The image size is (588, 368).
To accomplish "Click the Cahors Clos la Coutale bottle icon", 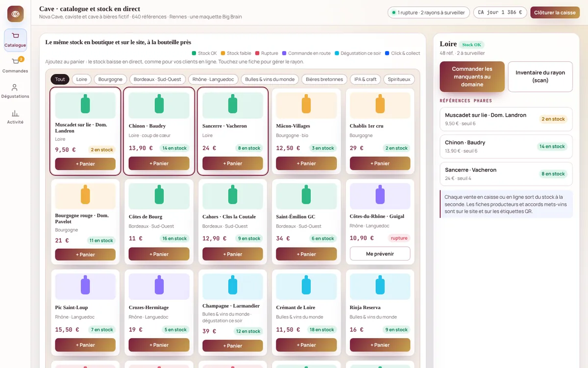I will [233, 195].
